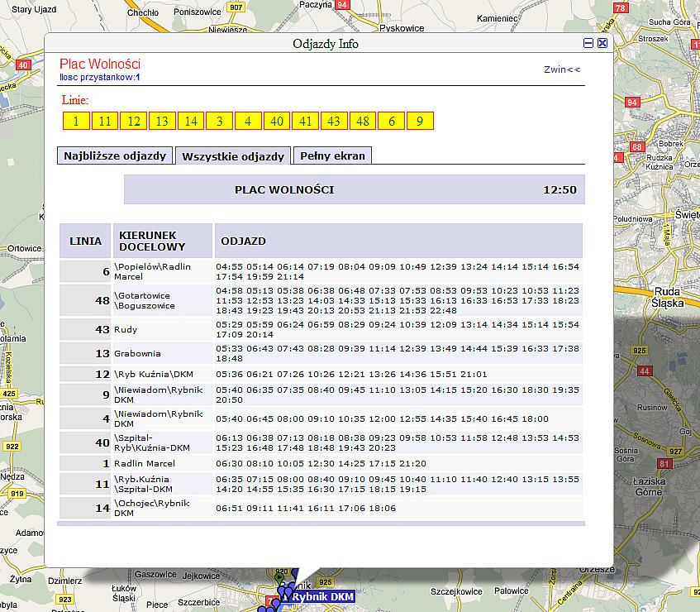Click road 425 shield on map
Screen dimensions: 700x612
coord(9,394)
